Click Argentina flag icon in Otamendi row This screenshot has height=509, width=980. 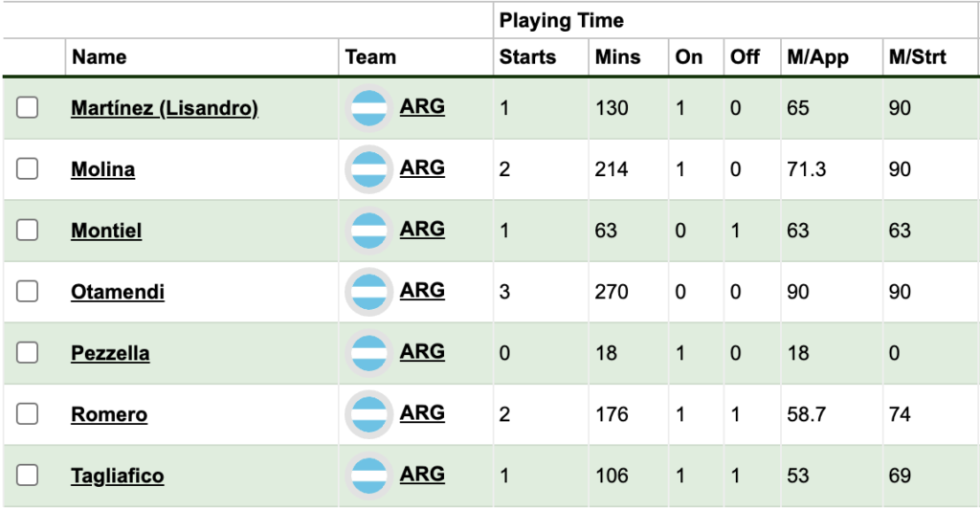(x=369, y=292)
